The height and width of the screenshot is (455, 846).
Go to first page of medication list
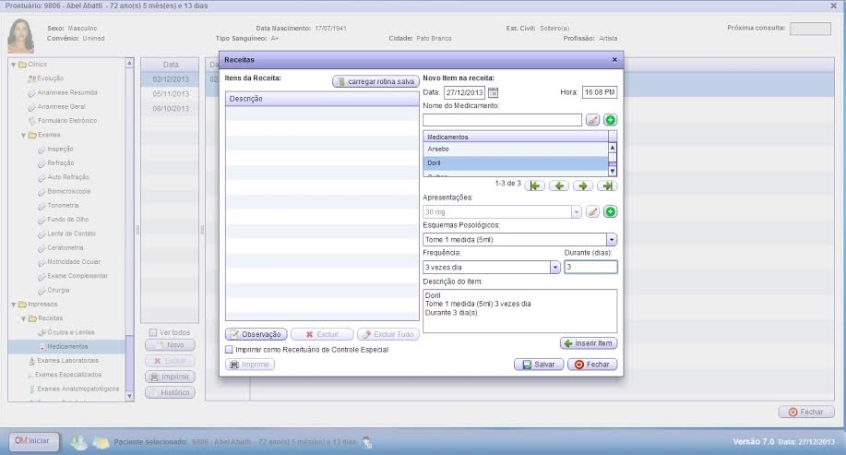coord(535,186)
